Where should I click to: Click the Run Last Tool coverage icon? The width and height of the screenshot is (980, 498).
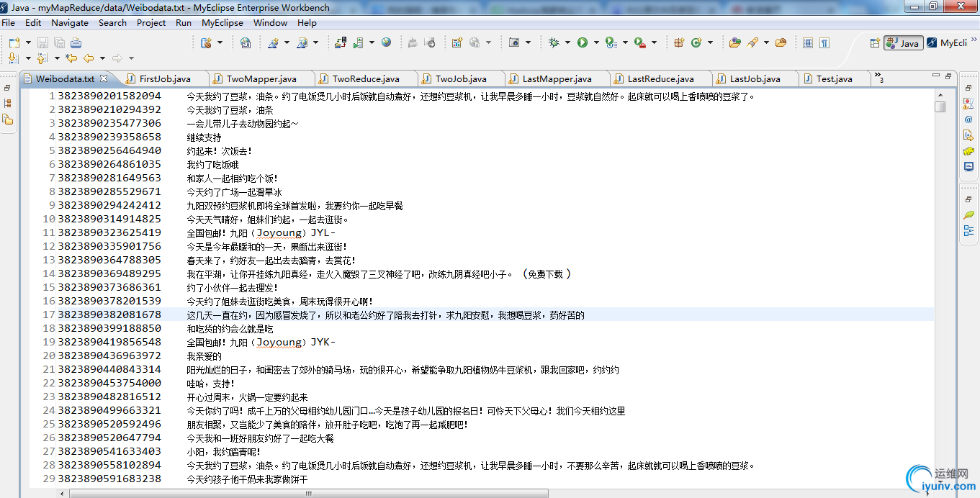tap(611, 43)
